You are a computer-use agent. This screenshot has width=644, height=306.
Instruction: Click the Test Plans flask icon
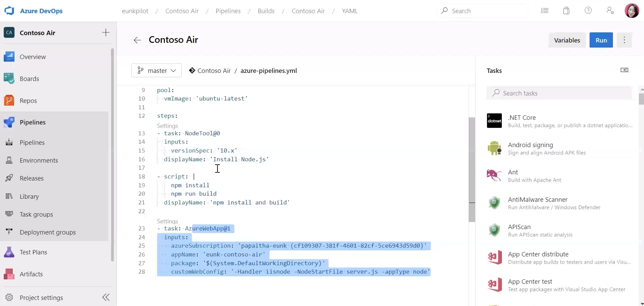click(9, 252)
